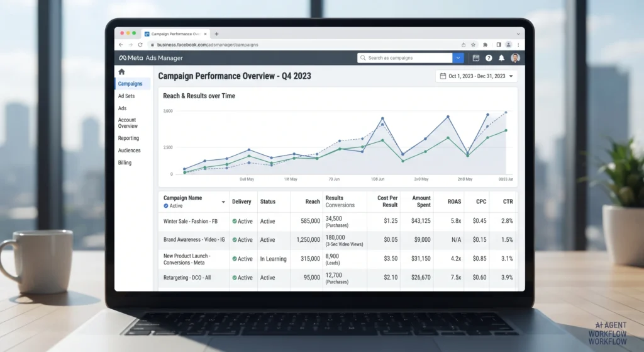Click the Reach & Results over Time title
This screenshot has height=352, width=644.
(199, 96)
